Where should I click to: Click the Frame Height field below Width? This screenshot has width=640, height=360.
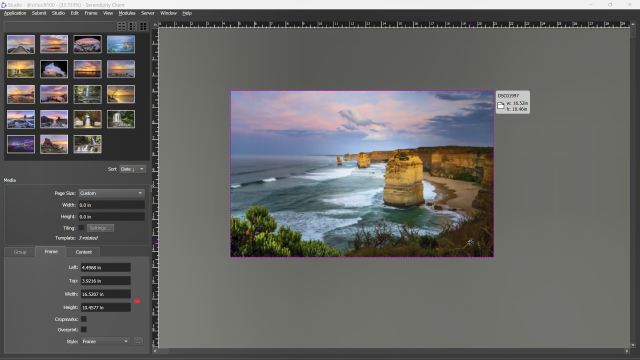click(x=106, y=307)
